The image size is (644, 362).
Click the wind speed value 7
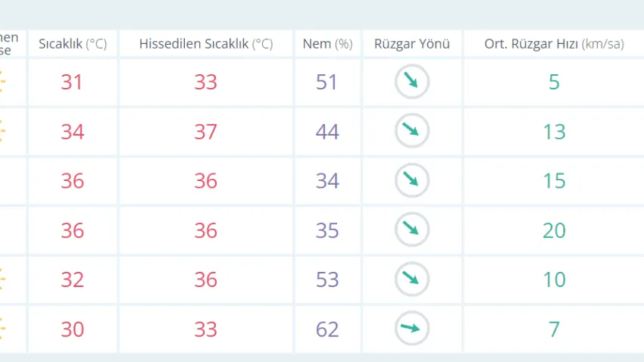tap(554, 329)
